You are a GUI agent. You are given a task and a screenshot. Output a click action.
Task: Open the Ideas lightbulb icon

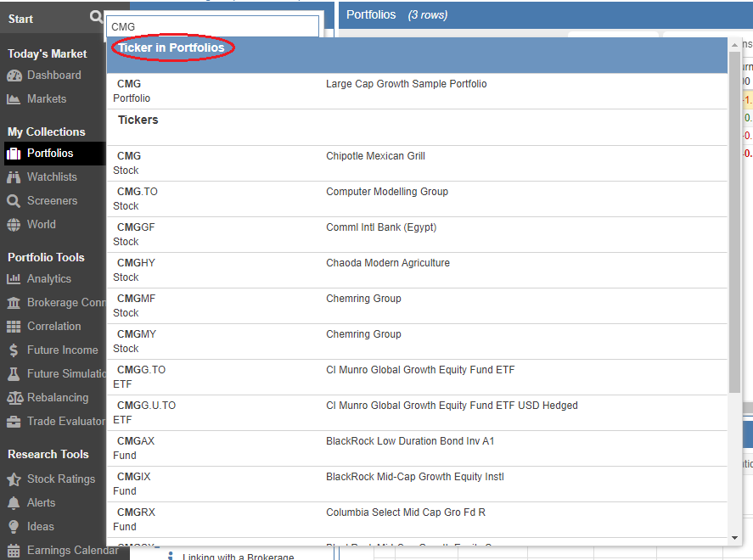click(x=14, y=527)
